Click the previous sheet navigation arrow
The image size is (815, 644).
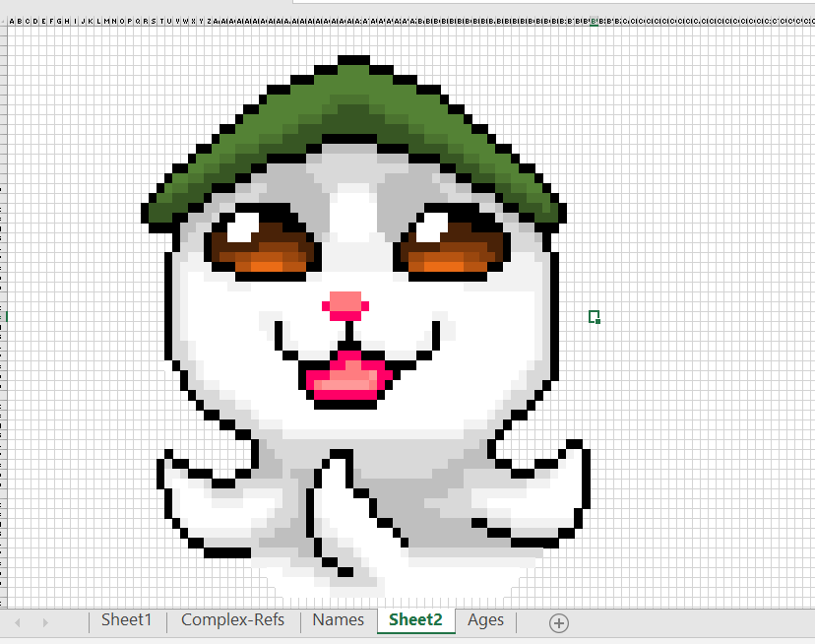[17, 622]
